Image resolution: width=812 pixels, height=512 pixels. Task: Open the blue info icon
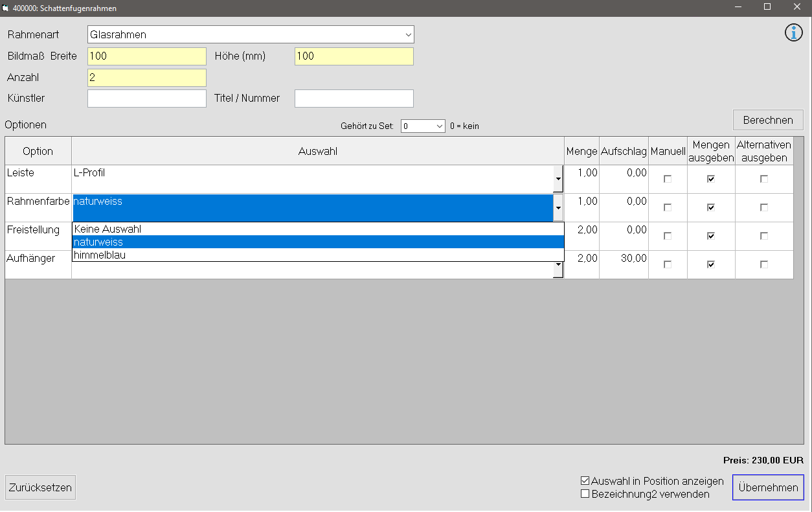793,32
